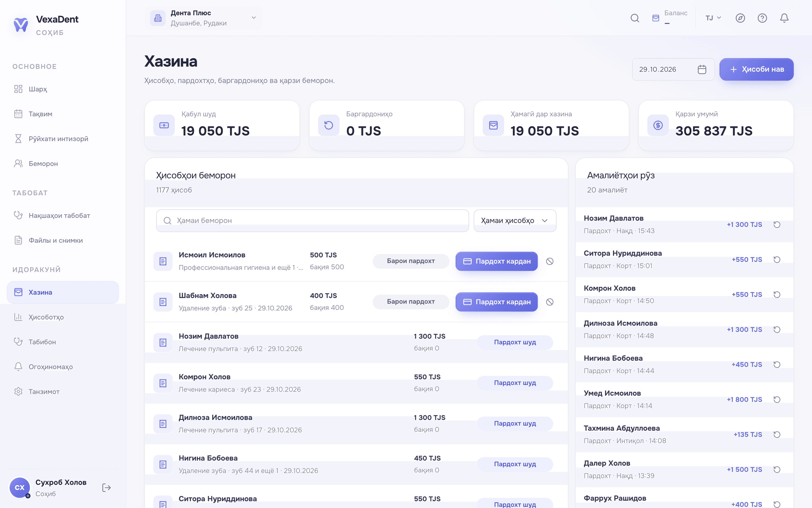Click Пардохт кардан for Шабнам Холова

click(497, 302)
